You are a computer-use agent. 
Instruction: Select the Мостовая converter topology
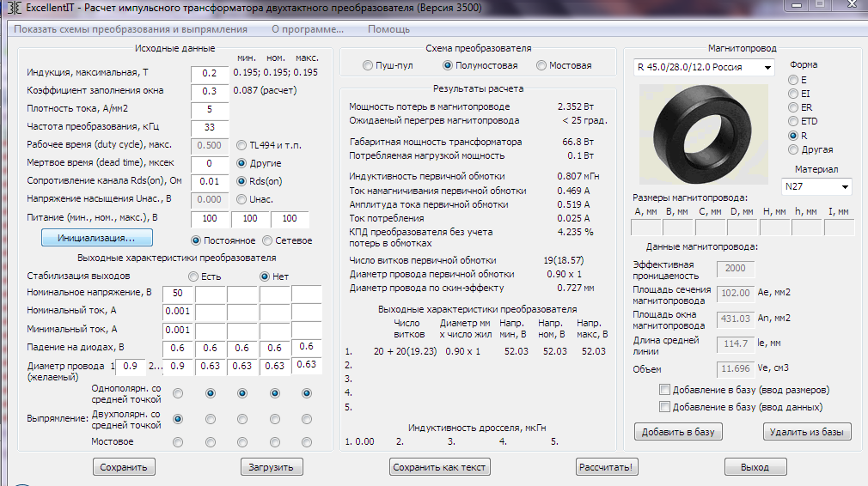point(541,66)
